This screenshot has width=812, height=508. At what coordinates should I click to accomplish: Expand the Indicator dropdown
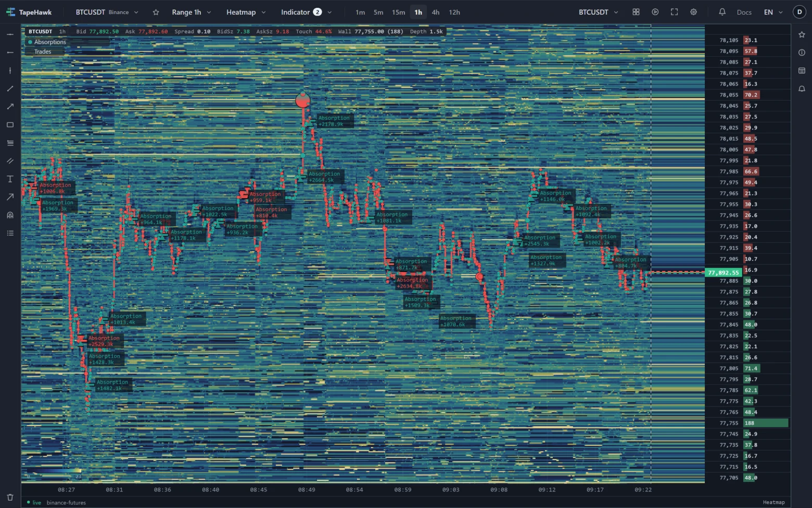[x=306, y=12]
